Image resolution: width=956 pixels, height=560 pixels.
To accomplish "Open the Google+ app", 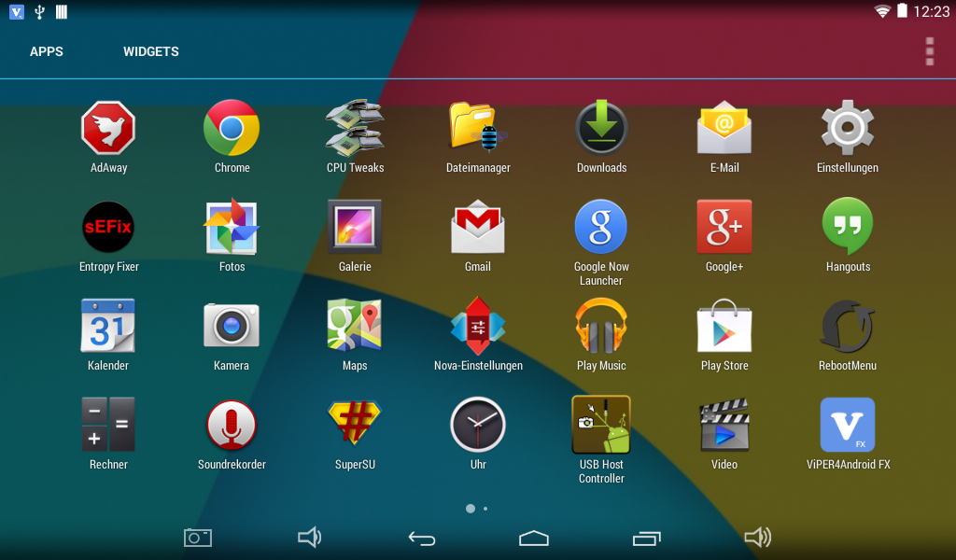I will [x=724, y=227].
